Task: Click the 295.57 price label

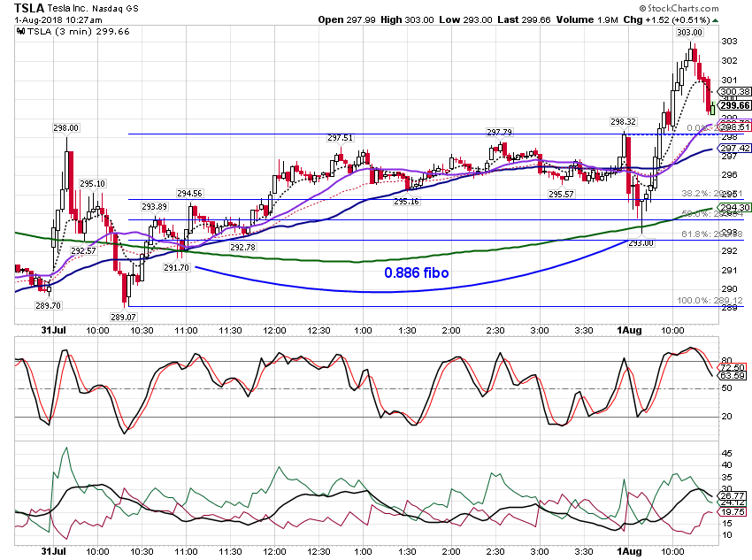Action: pos(562,194)
